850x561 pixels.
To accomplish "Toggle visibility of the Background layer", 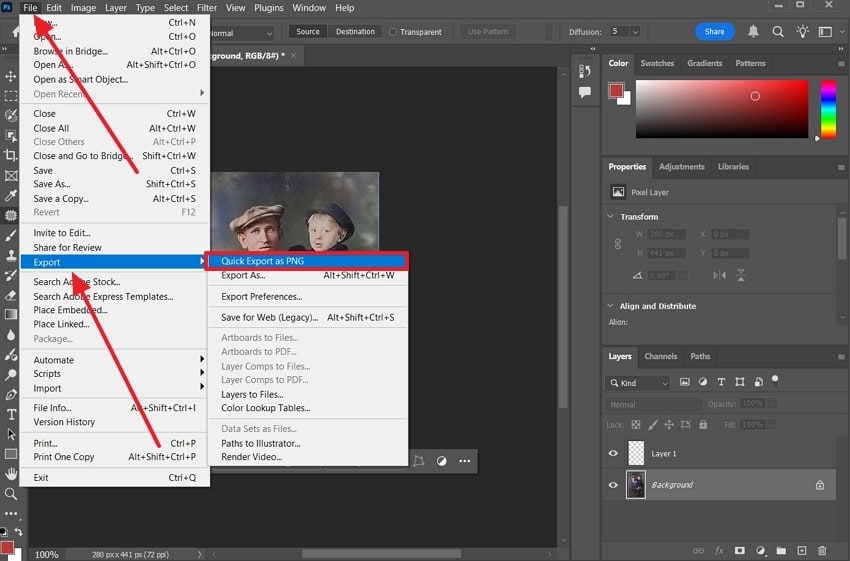I will click(x=614, y=485).
